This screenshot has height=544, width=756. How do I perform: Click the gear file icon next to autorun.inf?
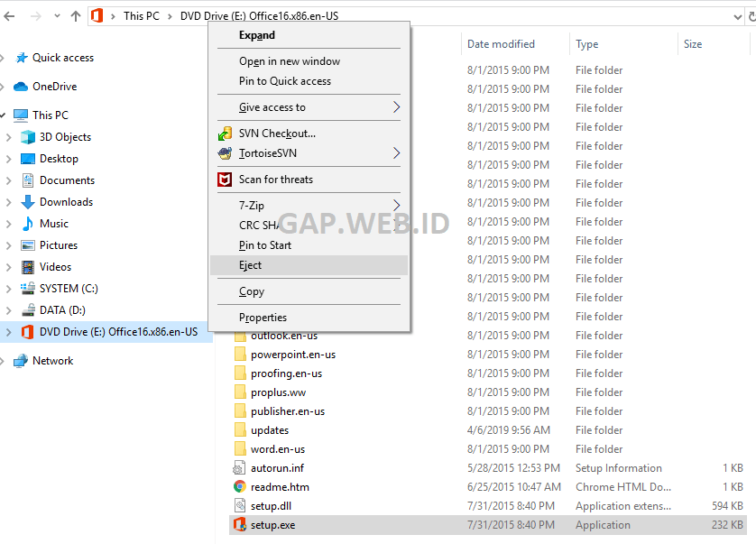click(x=240, y=468)
